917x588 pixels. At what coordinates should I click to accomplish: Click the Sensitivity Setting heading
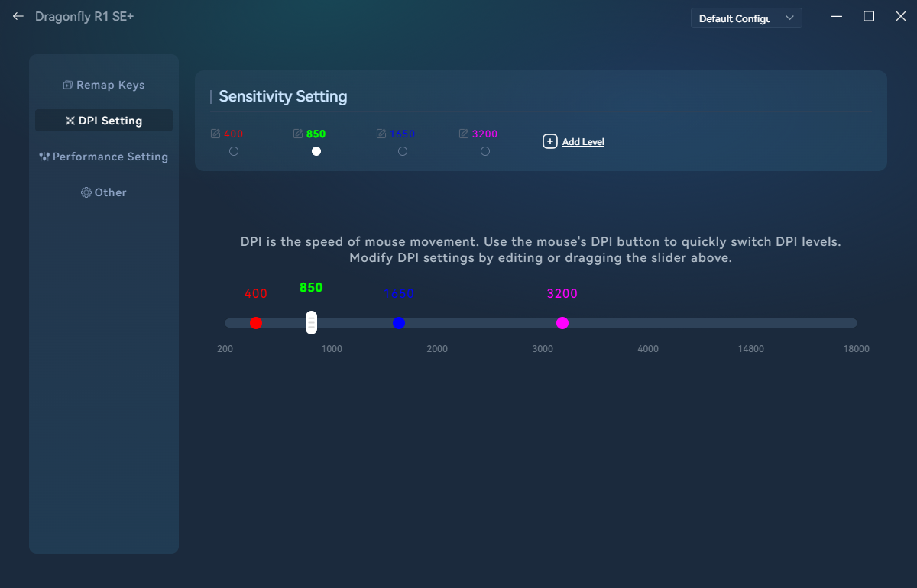point(283,97)
